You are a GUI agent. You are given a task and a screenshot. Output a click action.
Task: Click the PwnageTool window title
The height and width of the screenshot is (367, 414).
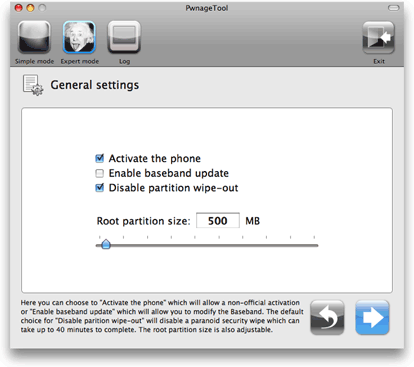(207, 8)
